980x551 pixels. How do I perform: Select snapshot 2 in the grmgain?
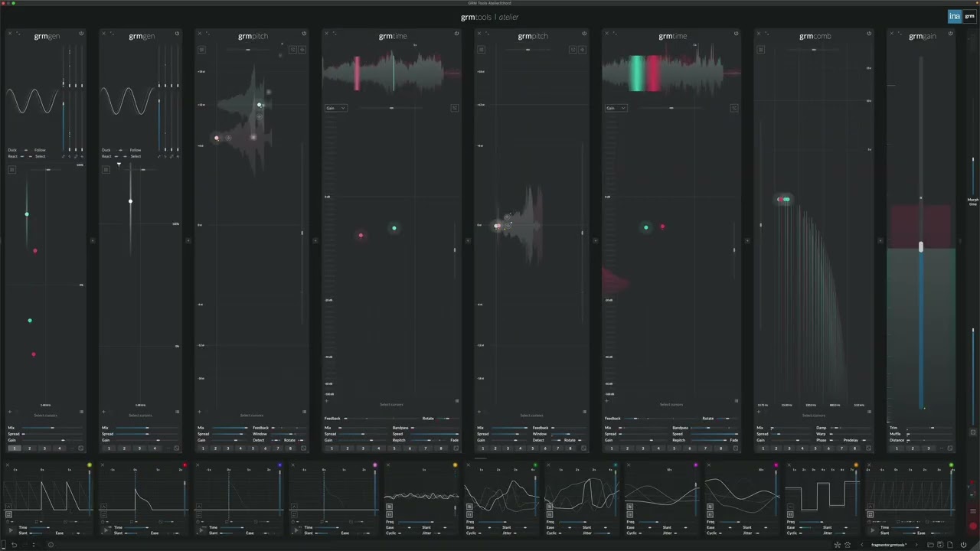tap(913, 448)
